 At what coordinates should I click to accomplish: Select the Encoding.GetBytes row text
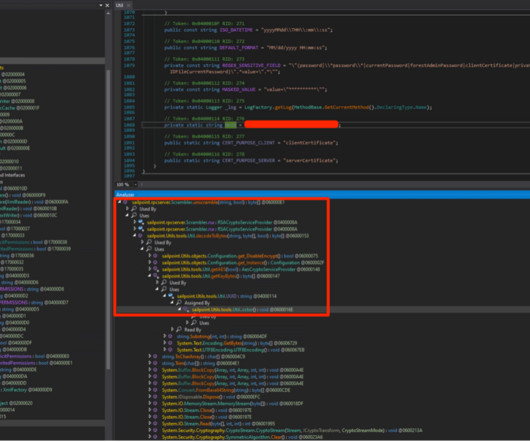(x=237, y=343)
